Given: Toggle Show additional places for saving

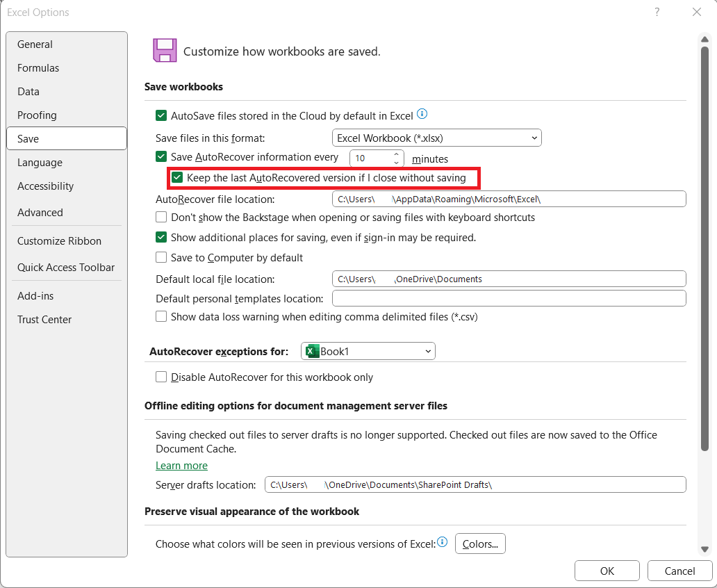Looking at the screenshot, I should 161,237.
